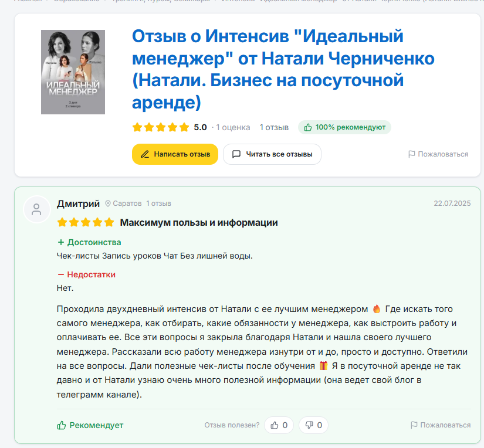
Task: Open "Читать все отзывы" button
Action: click(272, 154)
